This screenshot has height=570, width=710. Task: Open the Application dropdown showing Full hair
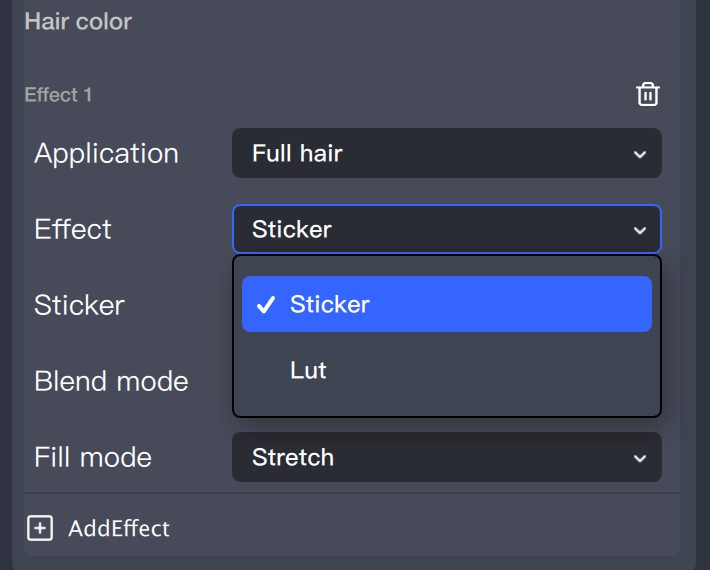446,153
